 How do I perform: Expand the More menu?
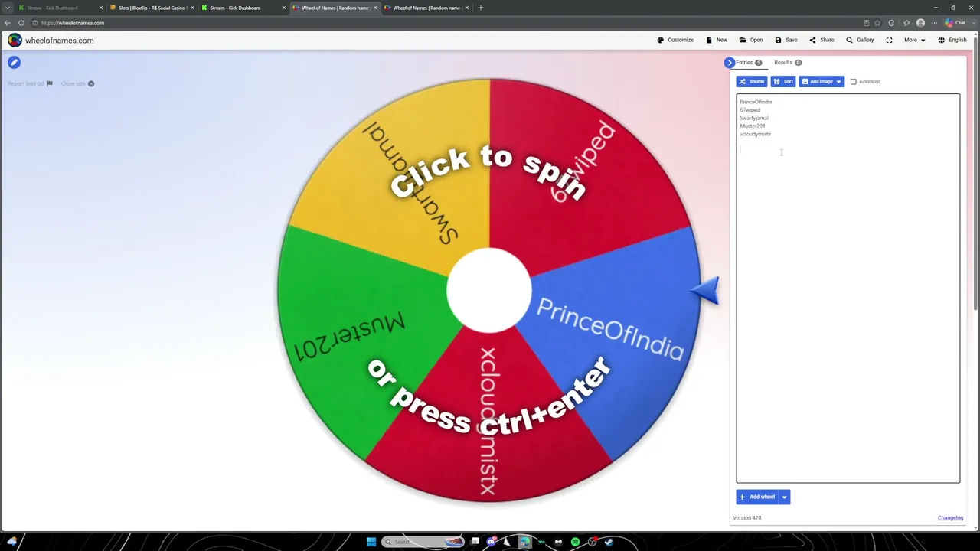914,40
